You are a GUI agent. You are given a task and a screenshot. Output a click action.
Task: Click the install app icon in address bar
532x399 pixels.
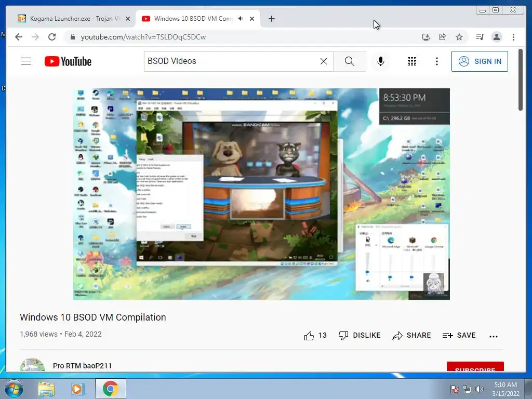(426, 37)
